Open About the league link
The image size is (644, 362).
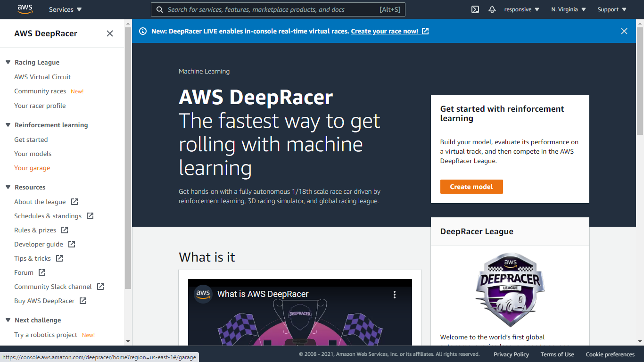[40, 202]
